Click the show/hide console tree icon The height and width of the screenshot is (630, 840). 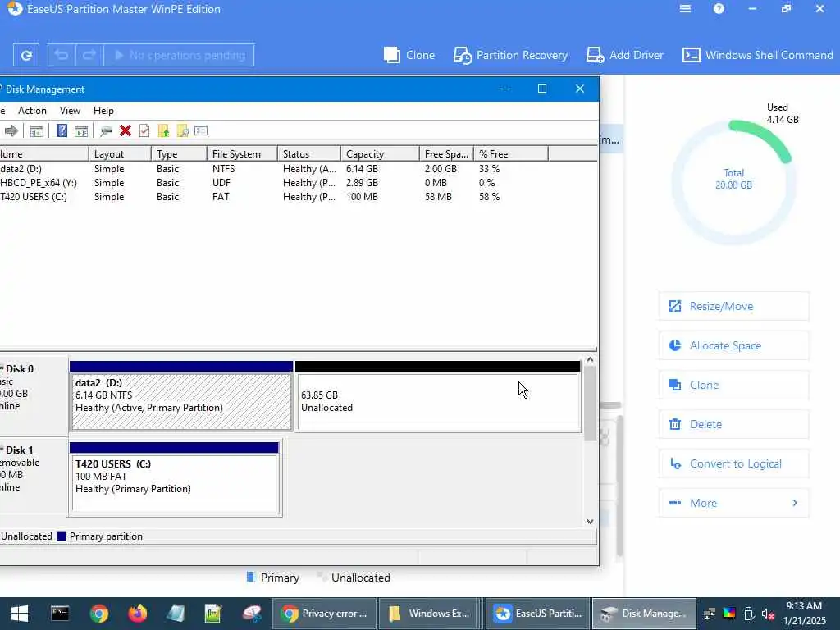click(36, 130)
